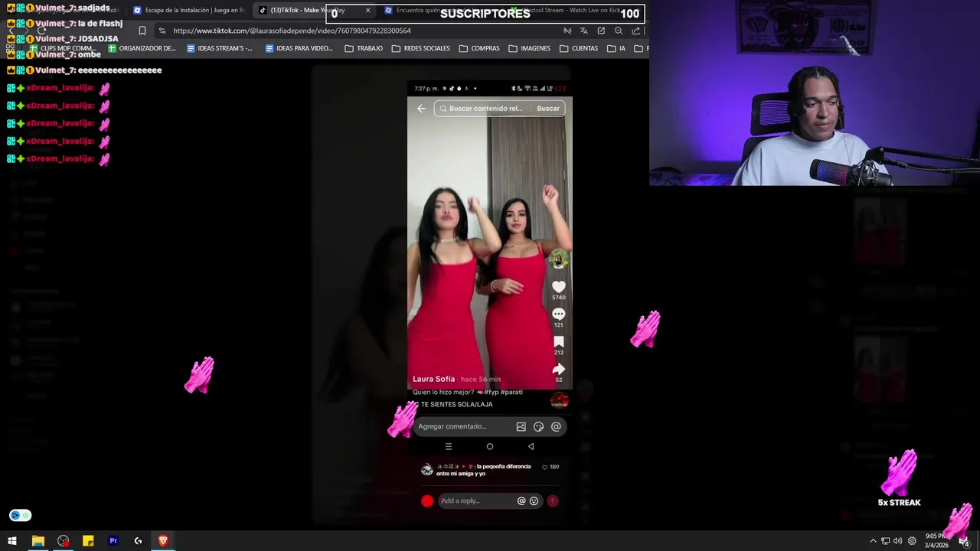Open the REDES SOCIALES bookmarks folder
Image resolution: width=980 pixels, height=551 pixels.
(x=421, y=48)
